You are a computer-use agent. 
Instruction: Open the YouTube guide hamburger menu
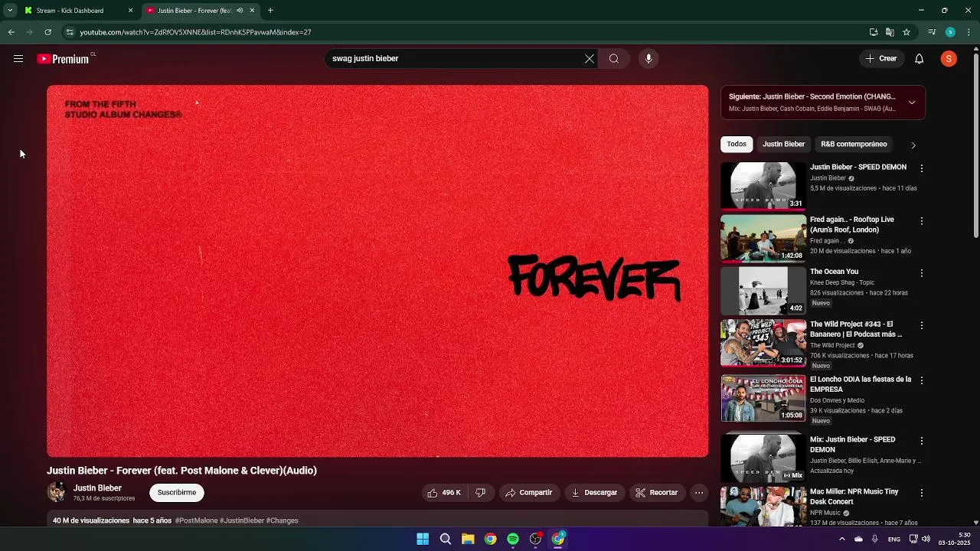[x=18, y=59]
